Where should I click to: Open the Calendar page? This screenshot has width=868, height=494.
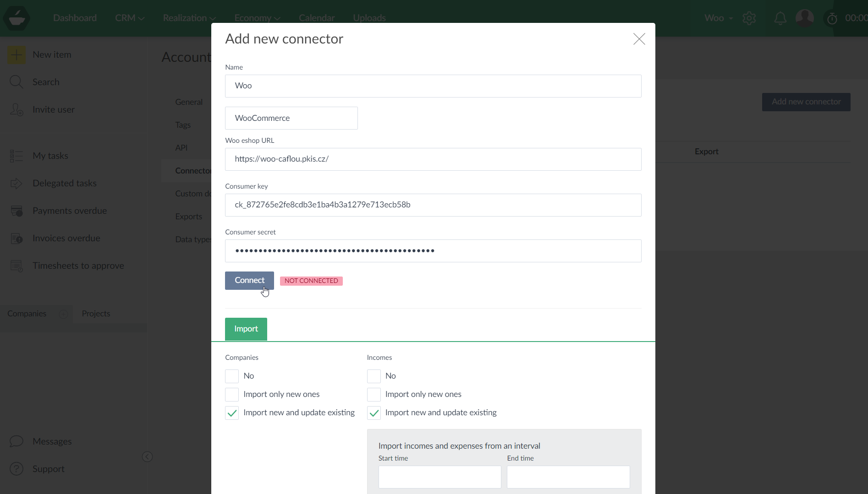coord(316,18)
